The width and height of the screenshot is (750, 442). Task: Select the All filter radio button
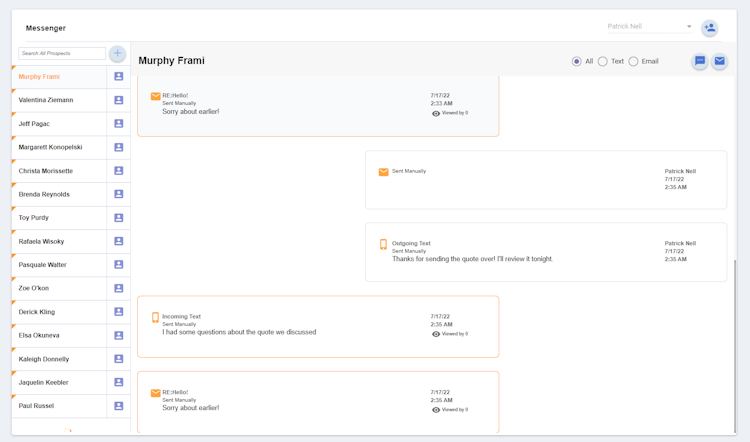(577, 62)
